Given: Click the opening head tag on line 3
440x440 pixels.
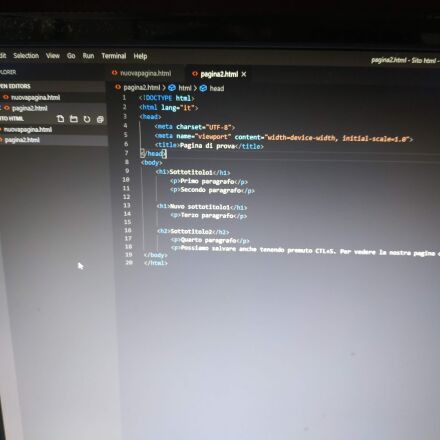Looking at the screenshot, I should point(150,117).
